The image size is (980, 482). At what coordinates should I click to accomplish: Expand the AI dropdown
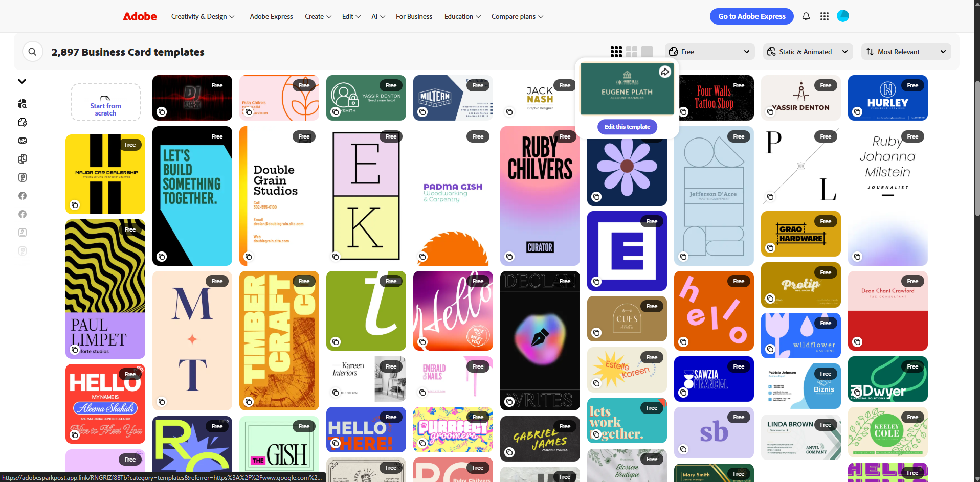(378, 16)
